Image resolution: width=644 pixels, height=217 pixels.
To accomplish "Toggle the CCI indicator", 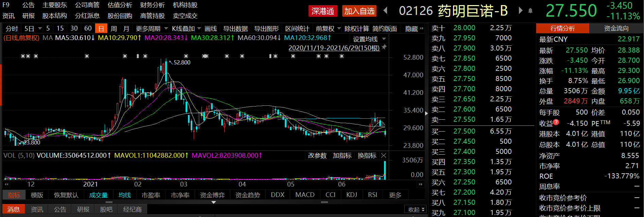I will pos(330,195).
